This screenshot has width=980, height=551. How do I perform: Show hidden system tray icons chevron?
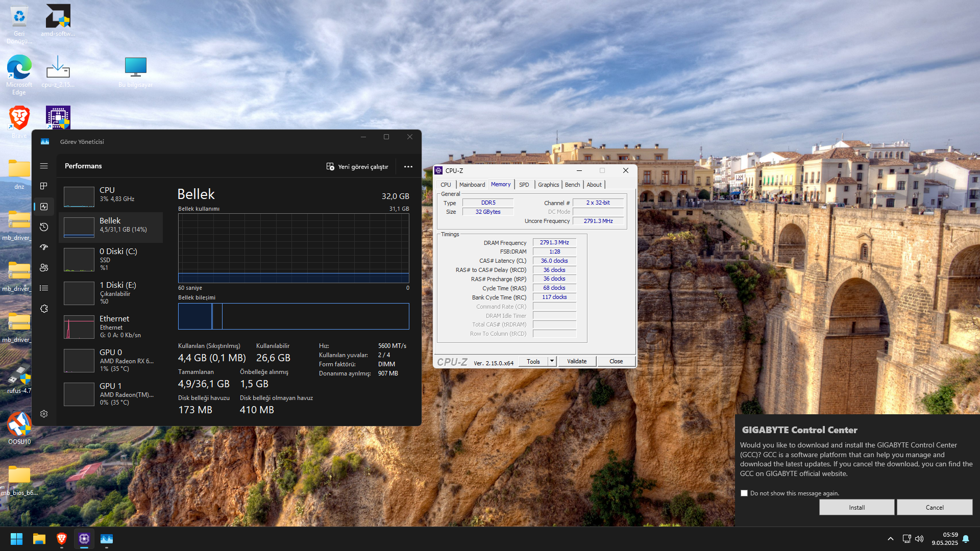coord(891,539)
